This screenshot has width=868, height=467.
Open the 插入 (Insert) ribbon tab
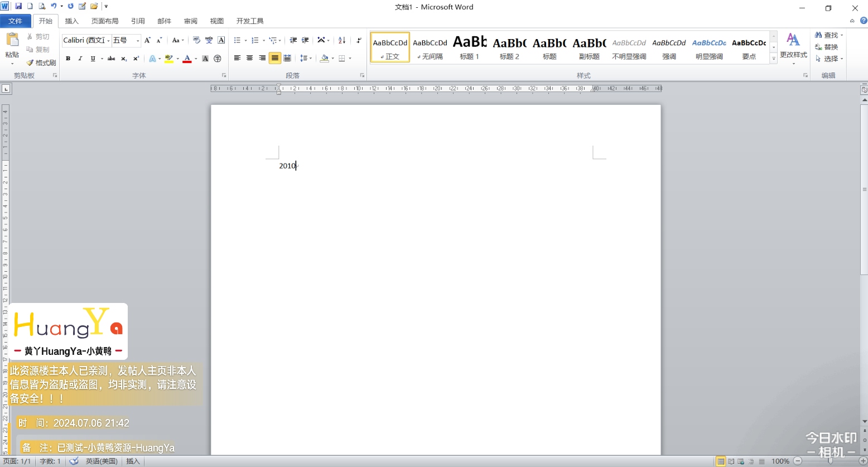[x=71, y=21]
